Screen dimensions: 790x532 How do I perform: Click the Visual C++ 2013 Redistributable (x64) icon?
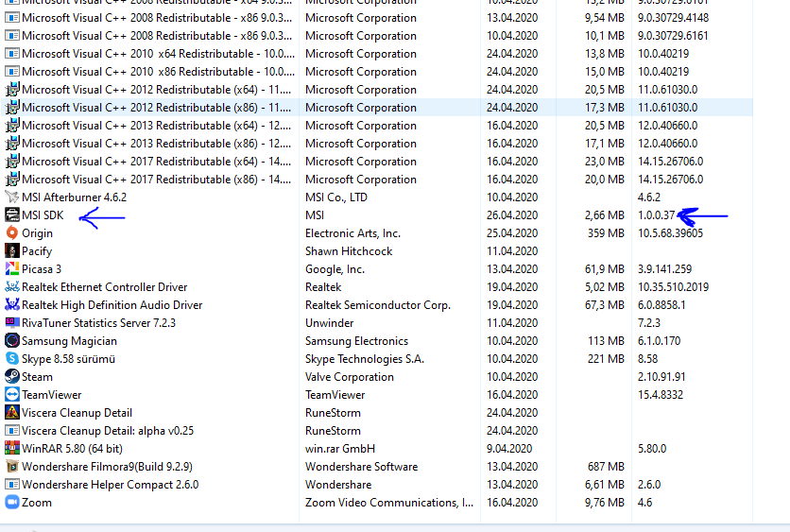coord(12,126)
